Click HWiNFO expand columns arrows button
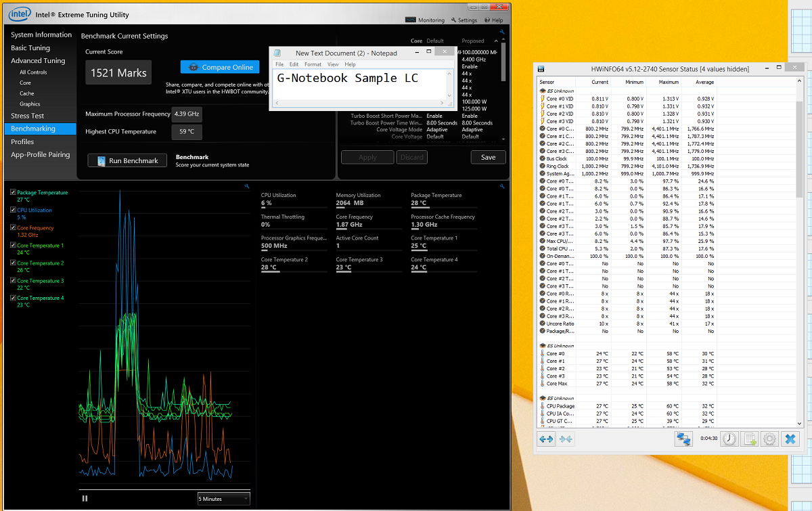Image resolution: width=812 pixels, height=511 pixels. [546, 439]
